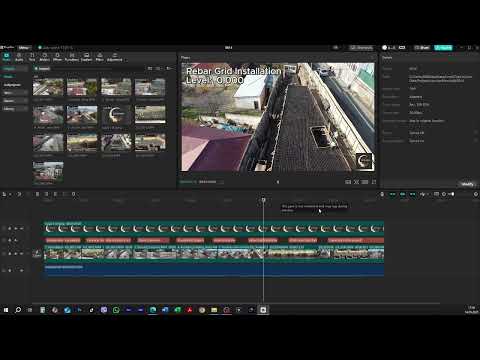
Task: Open the Text tab
Action: pos(32,57)
